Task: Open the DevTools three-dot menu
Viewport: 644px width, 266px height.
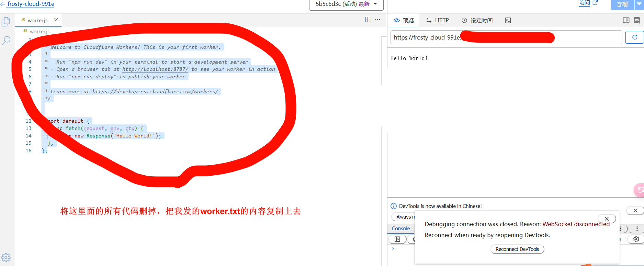Action: click(637, 229)
